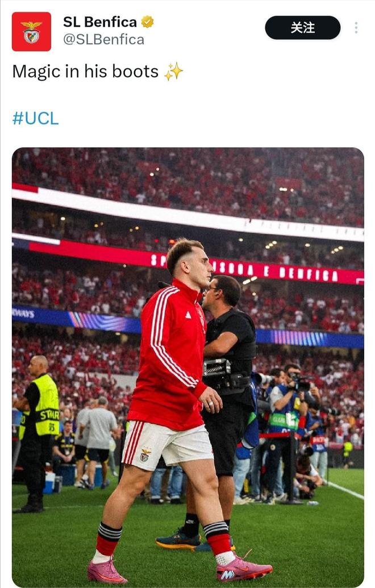The height and width of the screenshot is (588, 375).
Task: Open the #UCL hashtag
Action: click(35, 118)
